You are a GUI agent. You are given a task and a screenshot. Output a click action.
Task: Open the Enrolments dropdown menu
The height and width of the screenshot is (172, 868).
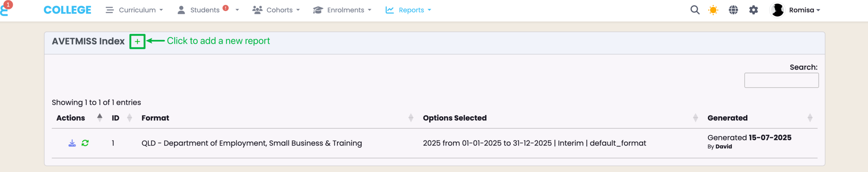coord(342,10)
